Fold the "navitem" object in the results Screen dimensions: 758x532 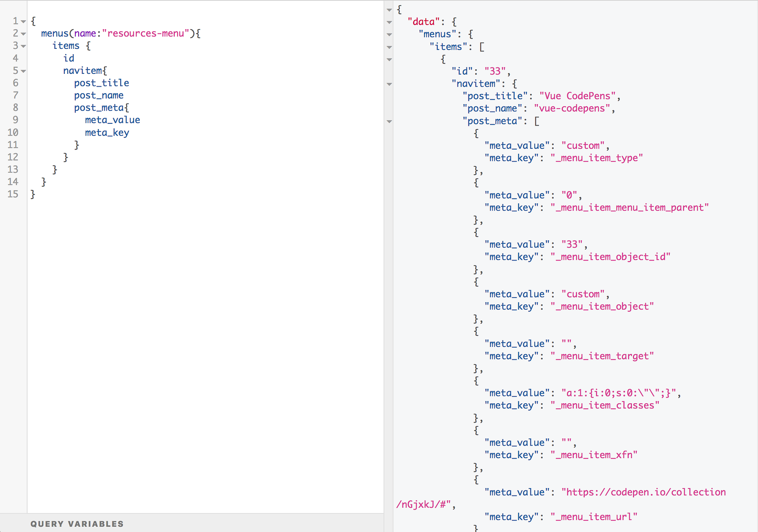click(x=389, y=84)
